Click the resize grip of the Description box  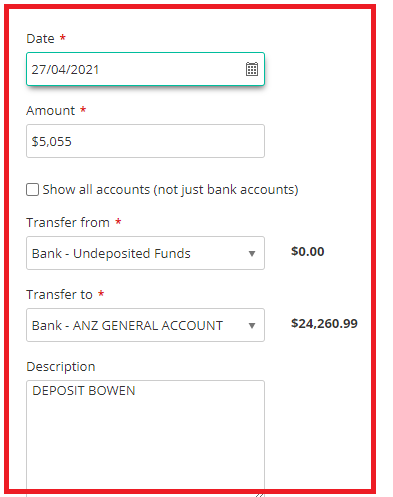click(x=260, y=495)
